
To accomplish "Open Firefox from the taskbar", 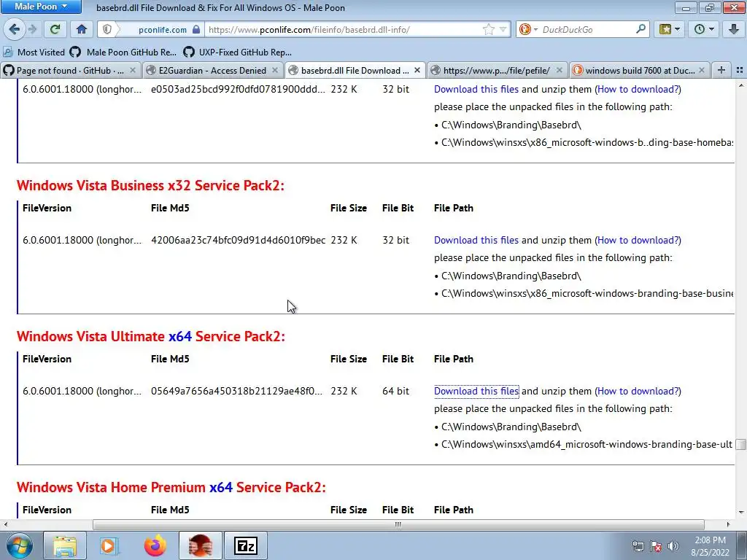I will [x=155, y=545].
